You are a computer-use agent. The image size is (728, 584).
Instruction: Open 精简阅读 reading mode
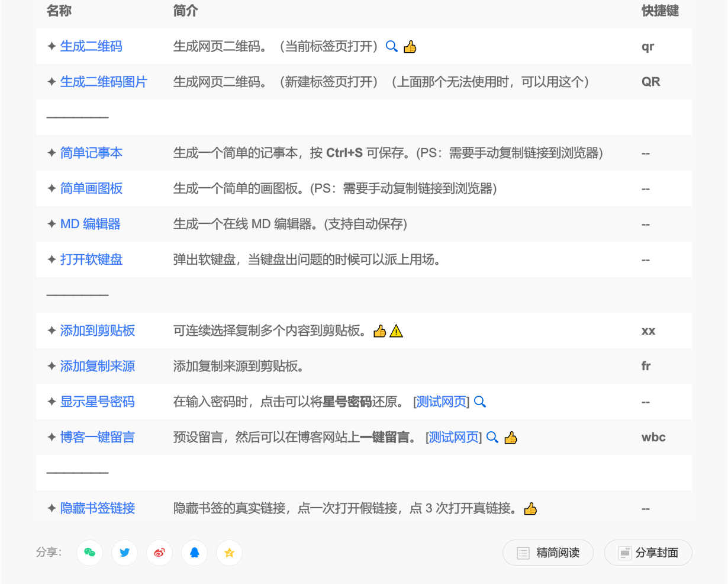548,553
